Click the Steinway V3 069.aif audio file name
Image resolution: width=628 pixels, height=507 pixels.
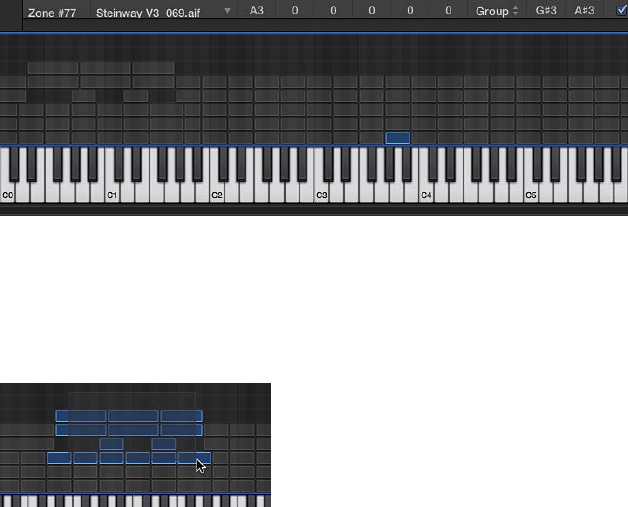point(148,13)
